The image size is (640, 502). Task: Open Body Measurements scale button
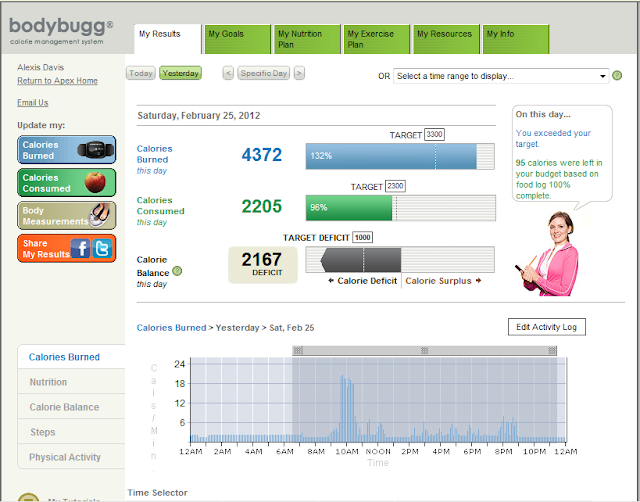point(67,215)
